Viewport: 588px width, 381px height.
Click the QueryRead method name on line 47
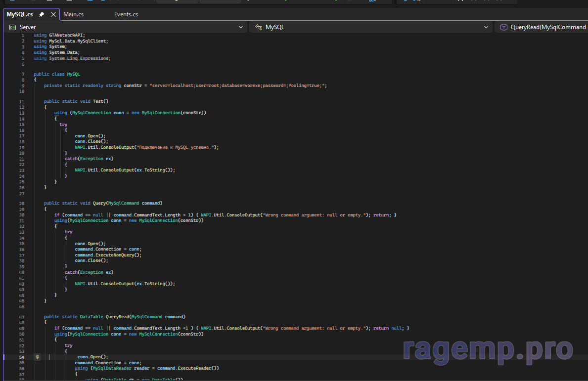(x=117, y=317)
